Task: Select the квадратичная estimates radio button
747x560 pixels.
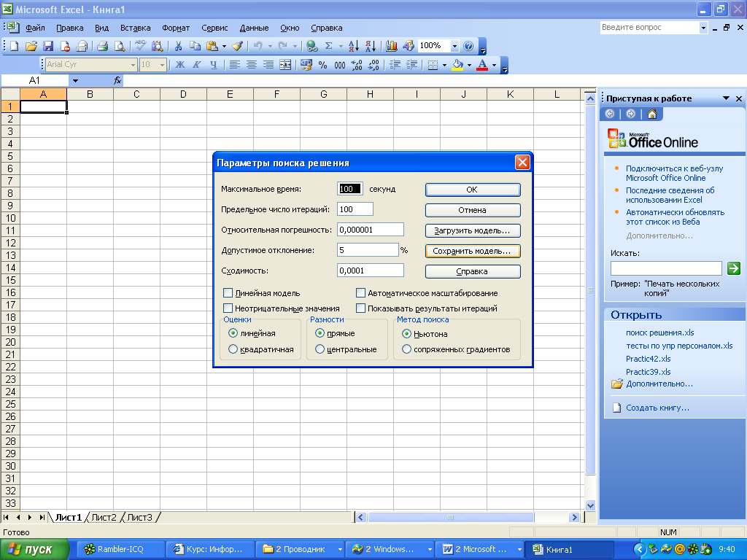Action: tap(233, 349)
